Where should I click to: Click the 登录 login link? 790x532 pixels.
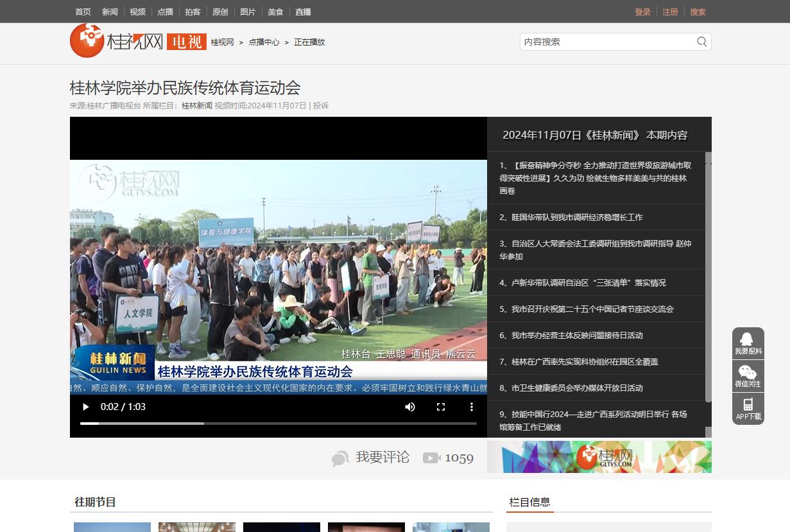pos(642,12)
